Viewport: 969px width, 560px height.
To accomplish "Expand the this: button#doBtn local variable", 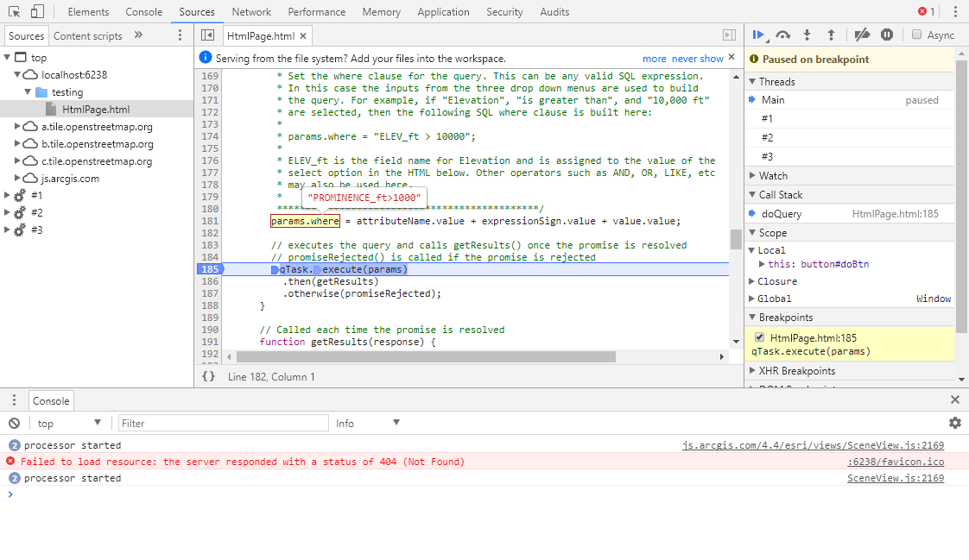I will pyautogui.click(x=762, y=264).
